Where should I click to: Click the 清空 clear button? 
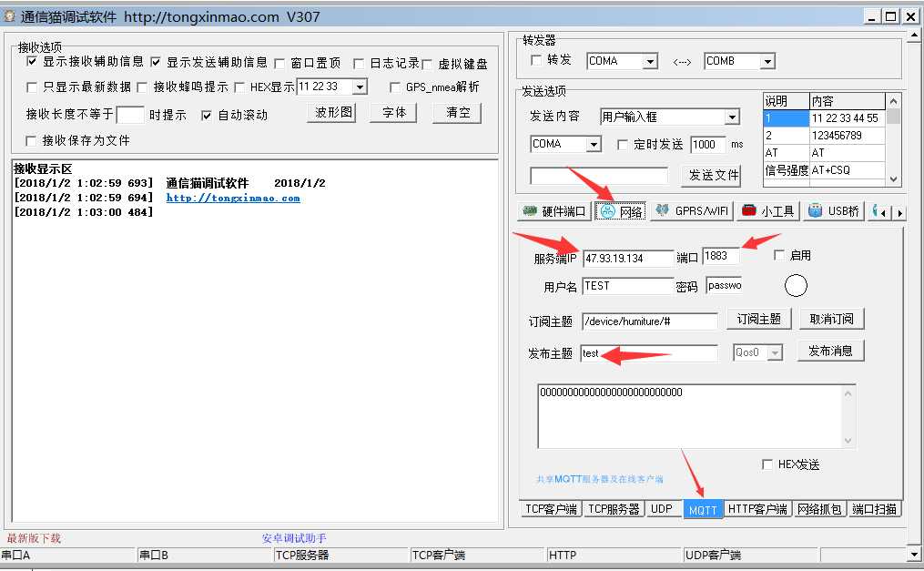(x=457, y=113)
